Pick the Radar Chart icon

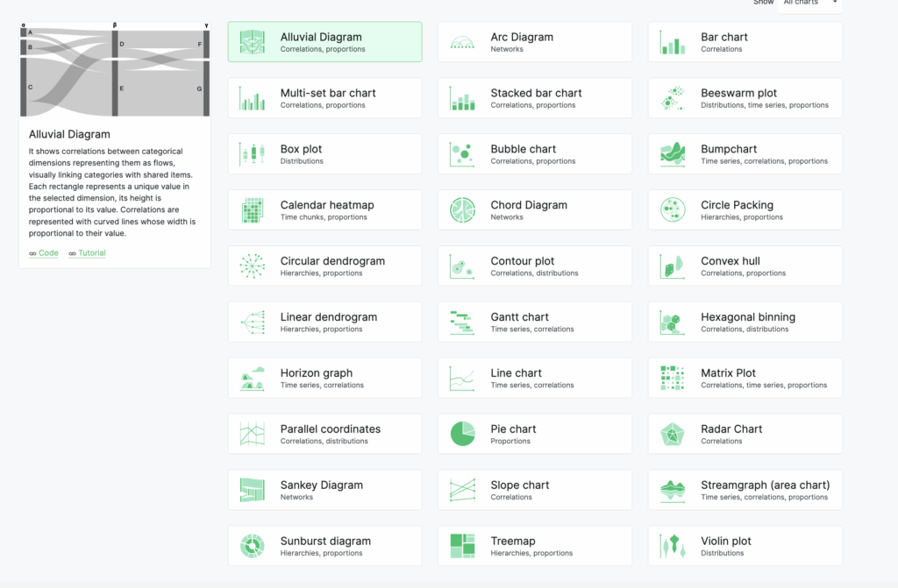pyautogui.click(x=673, y=434)
